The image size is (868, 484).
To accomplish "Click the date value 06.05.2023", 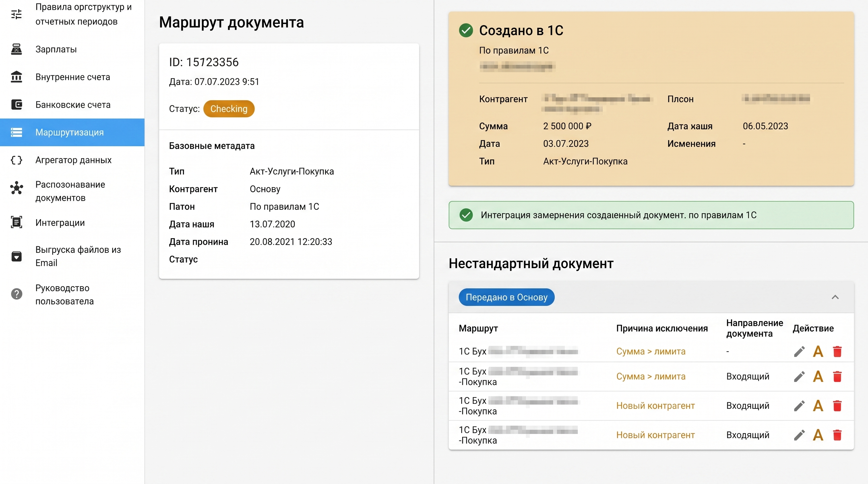I will [x=765, y=126].
